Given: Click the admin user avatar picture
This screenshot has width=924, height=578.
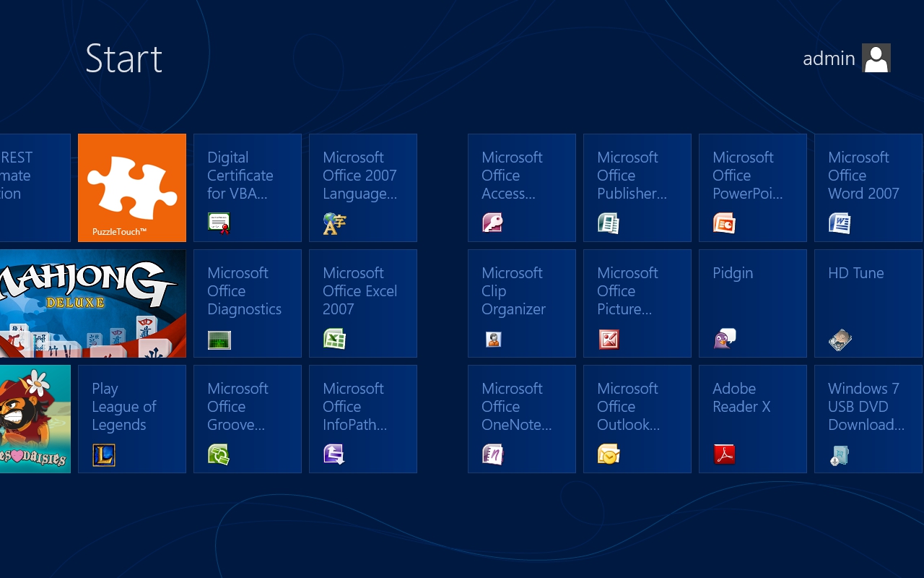Looking at the screenshot, I should point(876,58).
